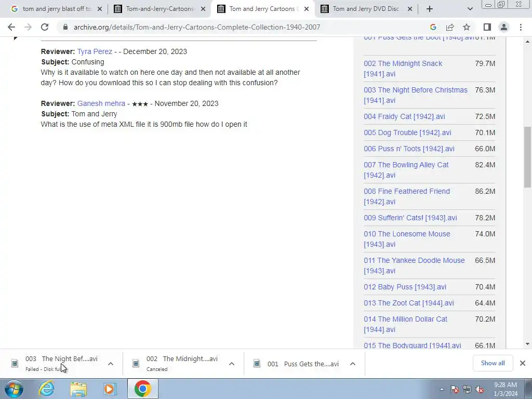Download 008 Fine Feathered Friend [1942].avi
Screen dimensions: 532x399
[x=407, y=196]
